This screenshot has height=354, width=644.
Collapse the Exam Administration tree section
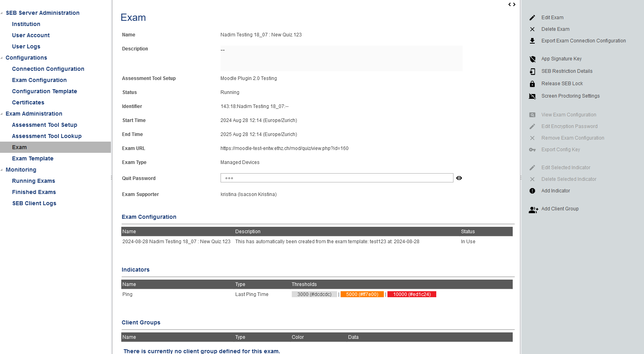2,114
